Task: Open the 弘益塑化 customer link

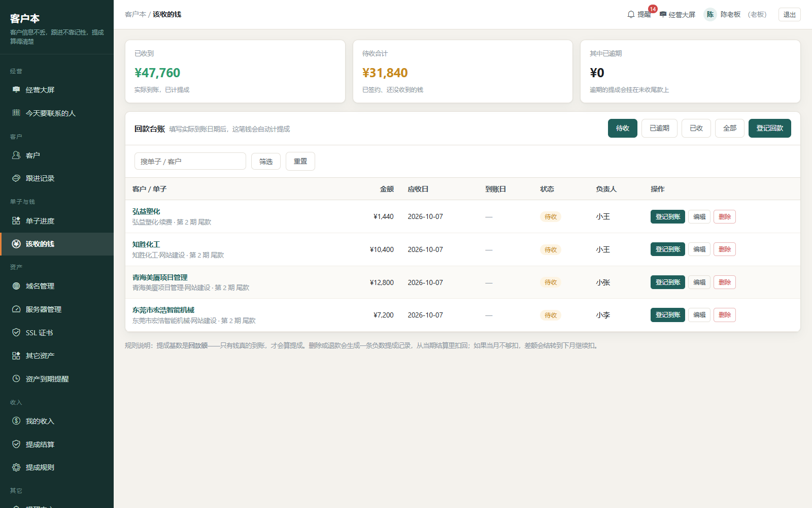Action: point(146,211)
